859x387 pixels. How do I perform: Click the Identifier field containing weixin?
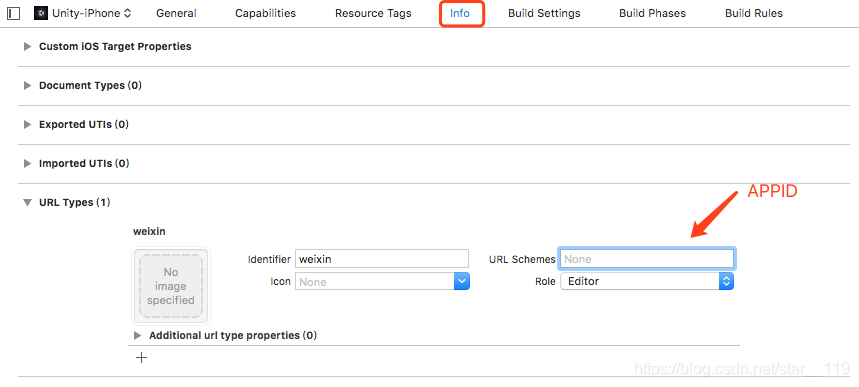382,259
